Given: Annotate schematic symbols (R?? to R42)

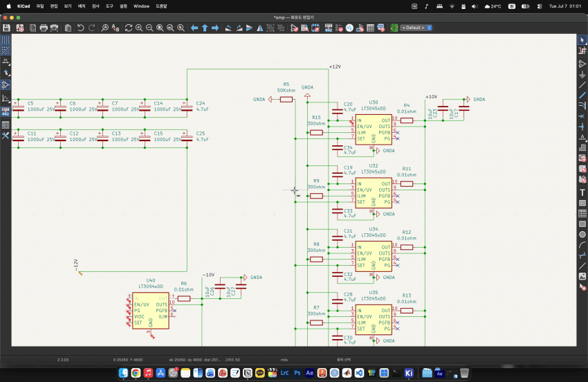Looking at the screenshot, I should click(x=329, y=28).
